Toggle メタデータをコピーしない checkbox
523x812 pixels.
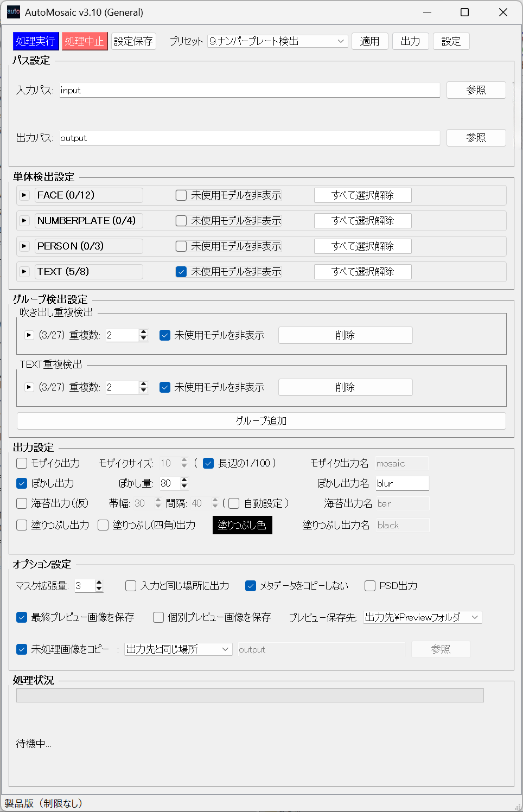pos(251,586)
